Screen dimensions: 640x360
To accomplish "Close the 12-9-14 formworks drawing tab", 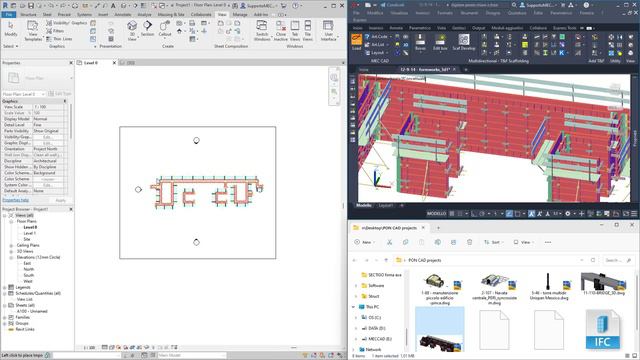I will click(454, 70).
